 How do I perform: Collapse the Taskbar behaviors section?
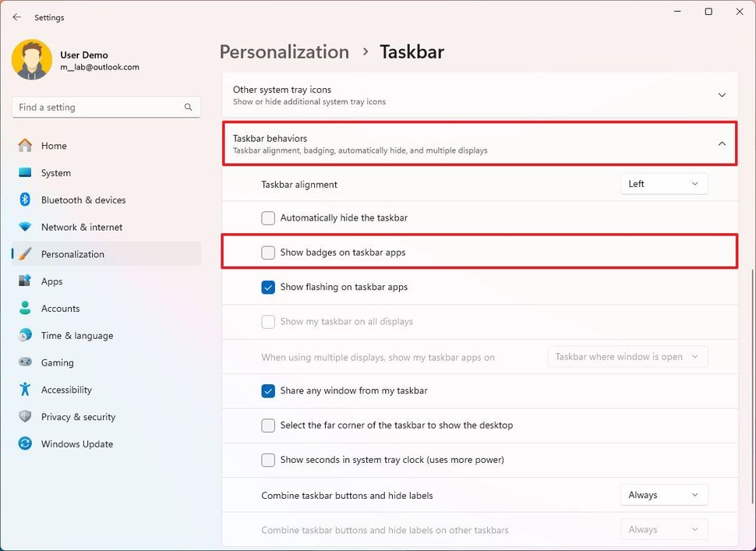click(722, 143)
